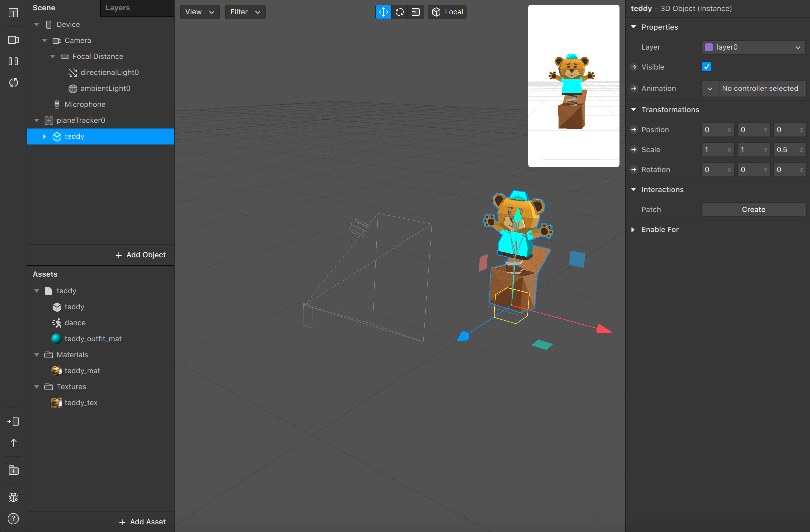Click the Add Object button
Image resolution: width=810 pixels, height=532 pixels.
pos(140,255)
